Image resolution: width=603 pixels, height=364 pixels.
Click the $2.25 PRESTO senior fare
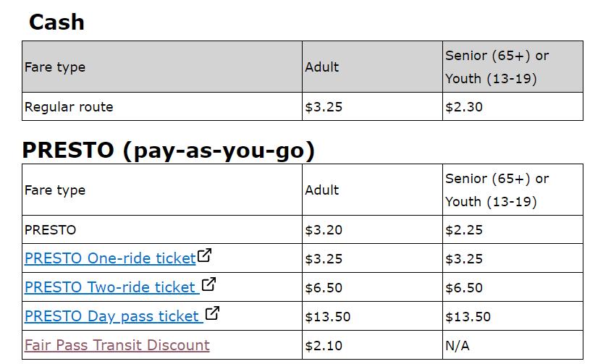click(x=464, y=230)
